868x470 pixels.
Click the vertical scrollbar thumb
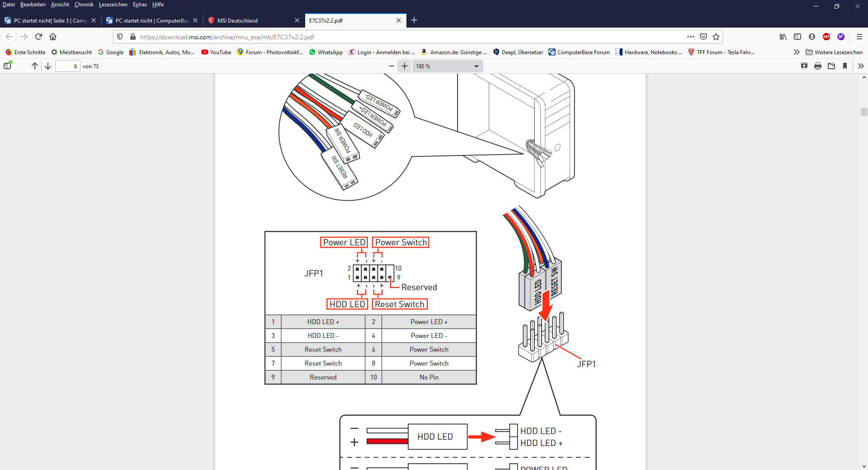point(864,112)
